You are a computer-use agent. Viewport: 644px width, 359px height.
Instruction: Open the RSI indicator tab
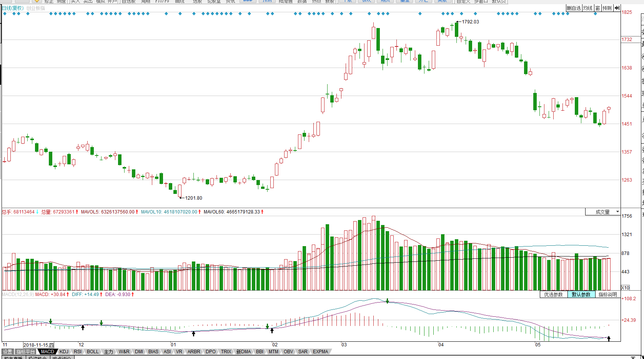pyautogui.click(x=78, y=352)
